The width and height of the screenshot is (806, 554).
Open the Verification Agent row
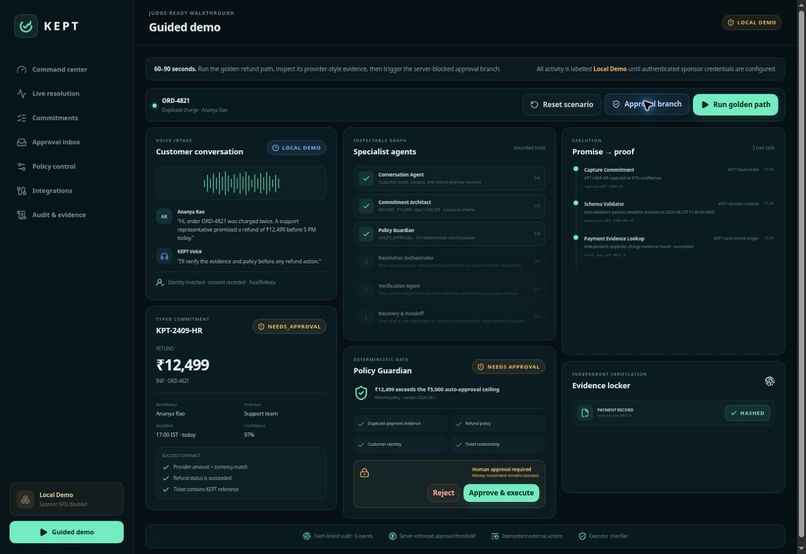[449, 289]
